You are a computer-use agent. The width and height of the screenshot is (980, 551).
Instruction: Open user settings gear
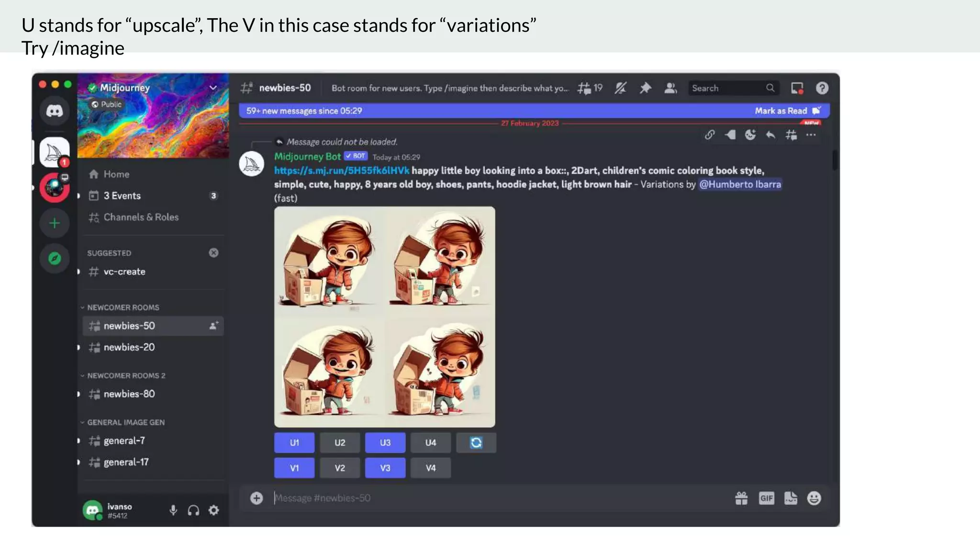click(x=214, y=510)
